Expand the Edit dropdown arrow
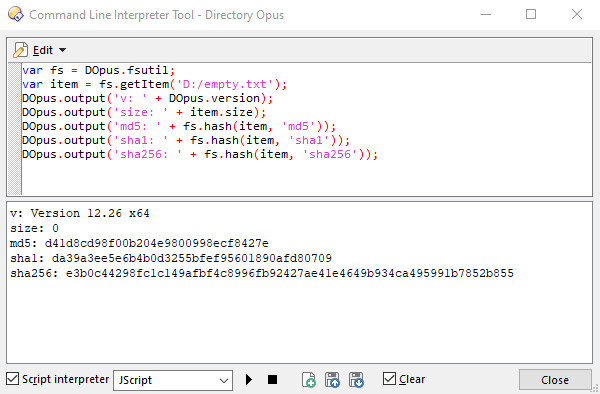 [x=62, y=50]
